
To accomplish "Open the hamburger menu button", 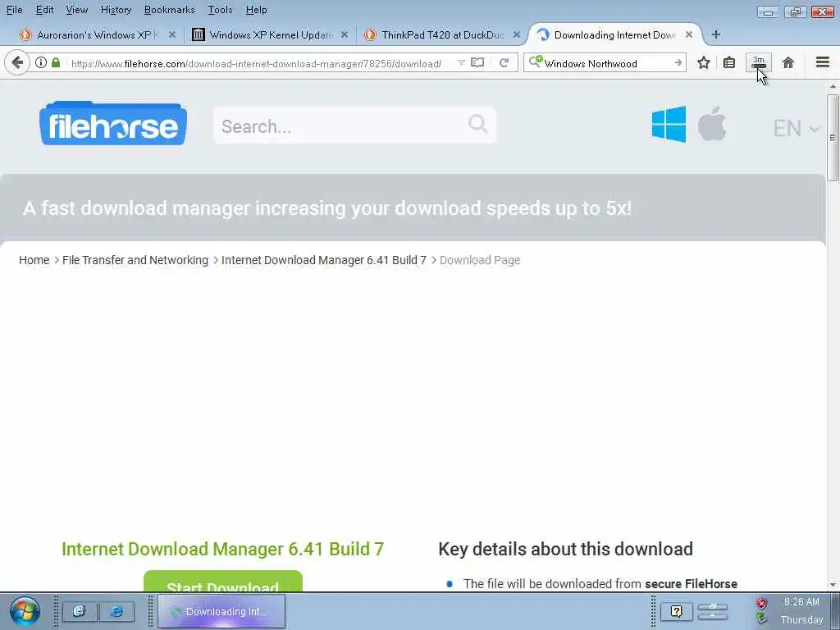I will (x=823, y=62).
